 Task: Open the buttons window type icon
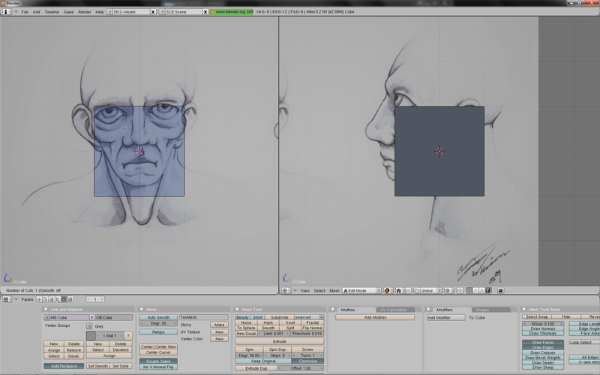point(6,299)
